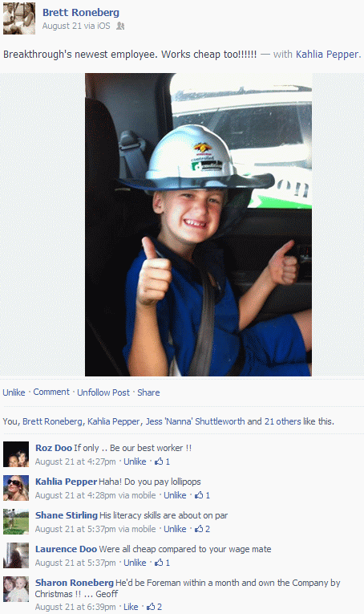
Task: Unlike the main post
Action: tap(14, 392)
